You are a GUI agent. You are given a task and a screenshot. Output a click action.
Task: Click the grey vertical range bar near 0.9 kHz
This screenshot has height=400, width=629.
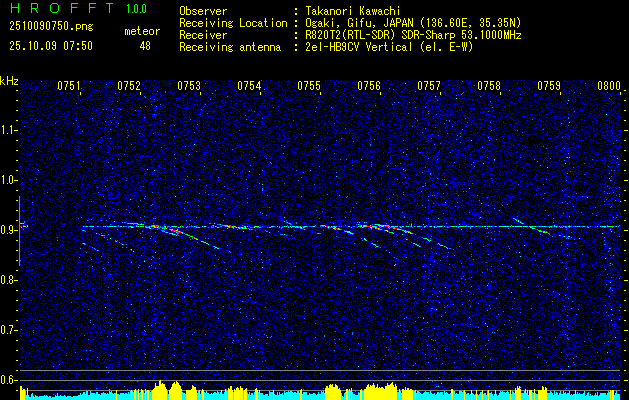coord(20,231)
